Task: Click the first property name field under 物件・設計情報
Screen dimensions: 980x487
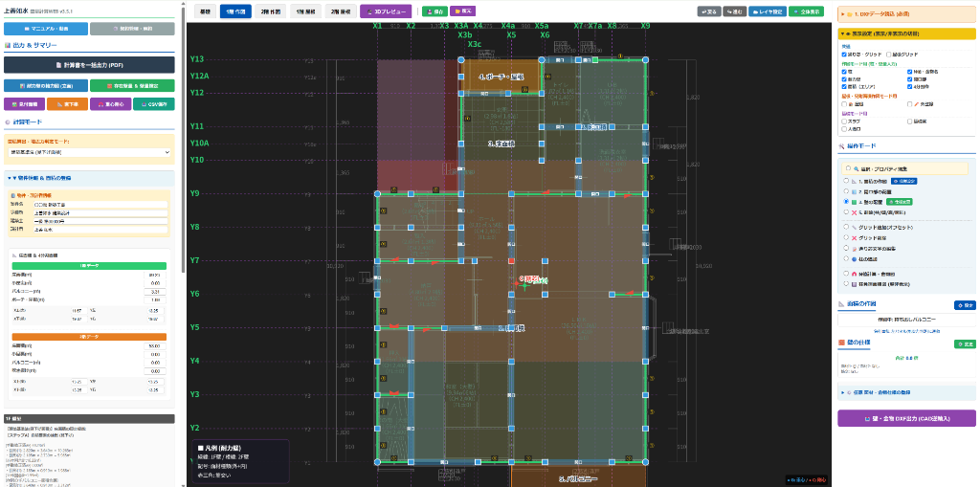Action: coord(100,205)
